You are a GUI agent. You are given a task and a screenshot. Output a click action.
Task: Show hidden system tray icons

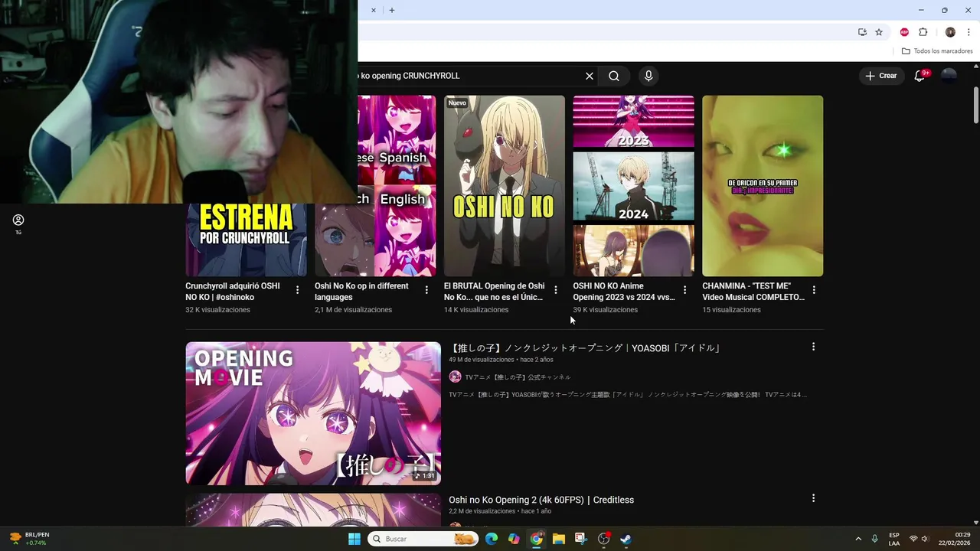(x=858, y=539)
